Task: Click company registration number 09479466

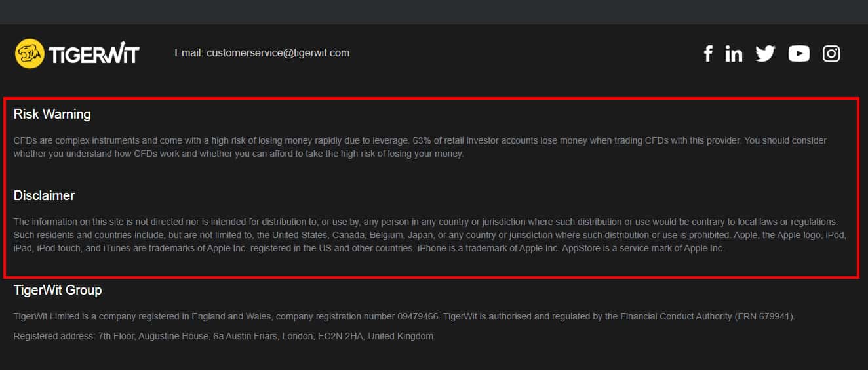Action: [x=418, y=316]
